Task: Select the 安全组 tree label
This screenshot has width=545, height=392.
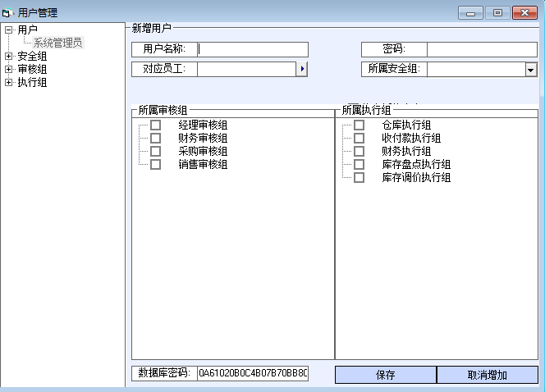Action: (32, 56)
